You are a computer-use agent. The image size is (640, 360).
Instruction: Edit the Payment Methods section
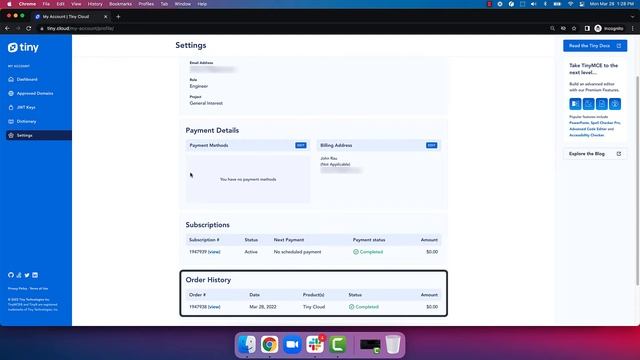(301, 145)
